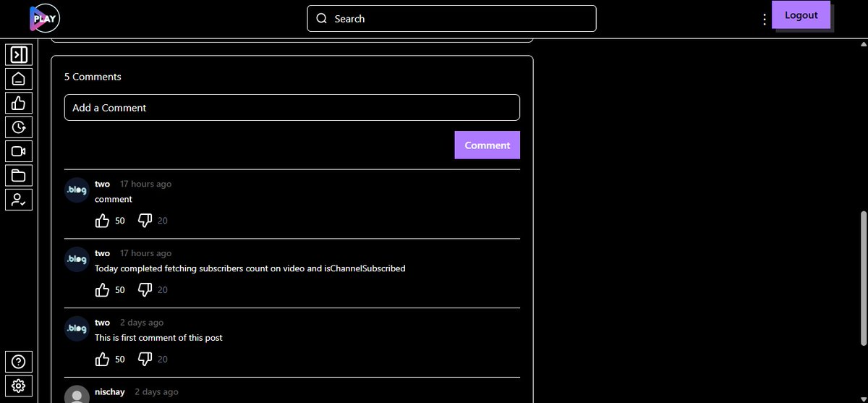Click the Logout button
868x403 pixels.
click(x=801, y=15)
